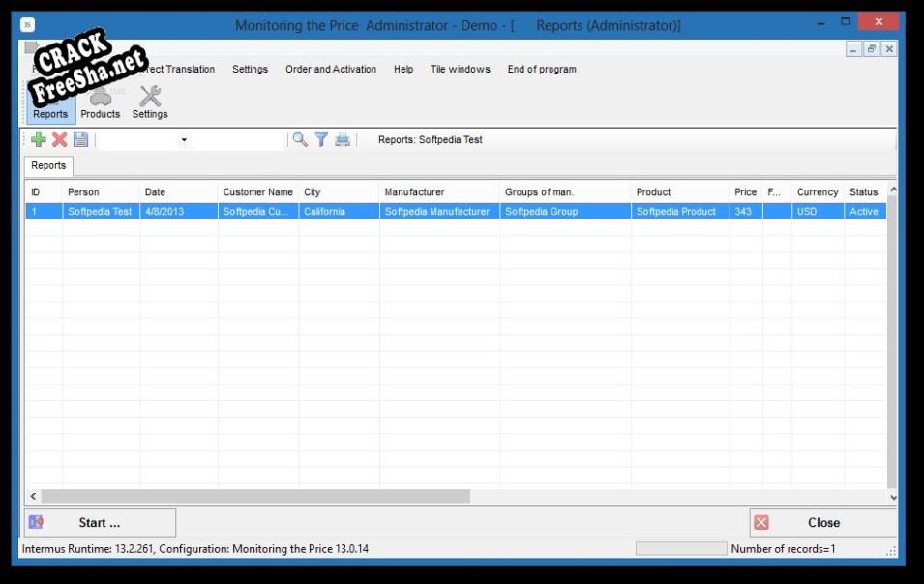Image resolution: width=924 pixels, height=584 pixels.
Task: Click the blue funnel filter icon
Action: point(321,140)
